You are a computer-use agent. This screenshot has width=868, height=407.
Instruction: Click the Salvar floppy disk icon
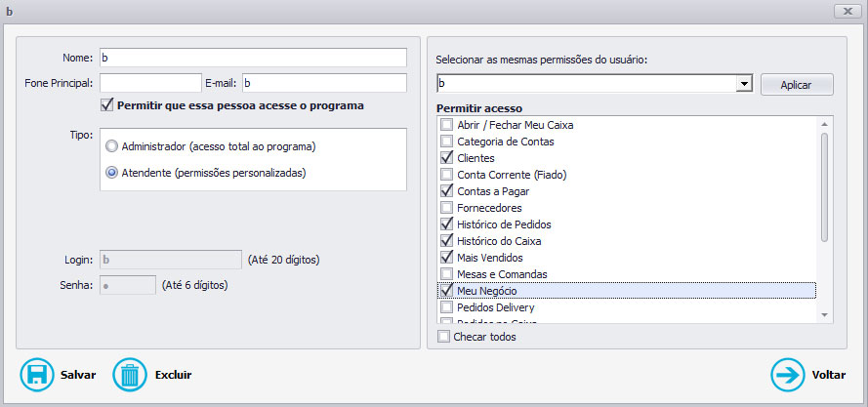pyautogui.click(x=36, y=375)
